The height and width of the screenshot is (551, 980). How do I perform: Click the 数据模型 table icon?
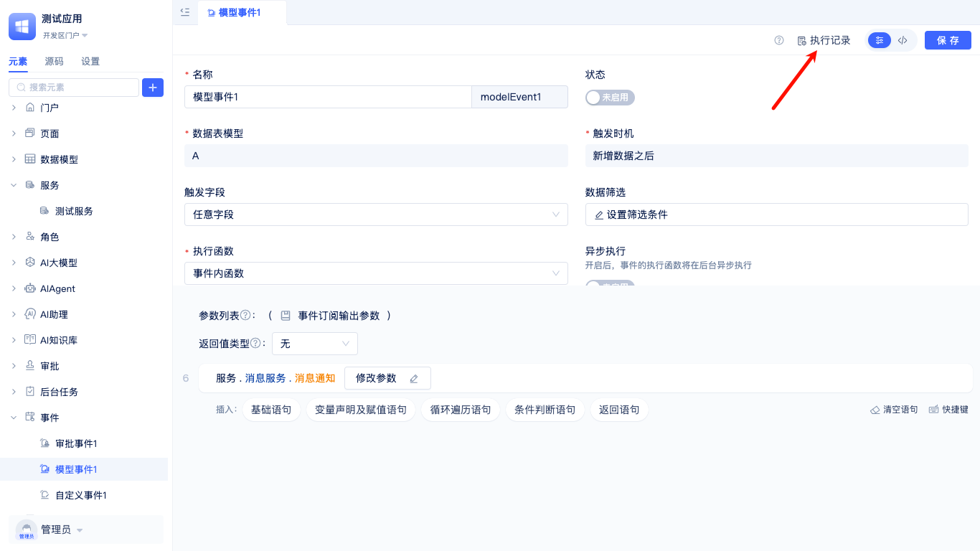tap(30, 159)
